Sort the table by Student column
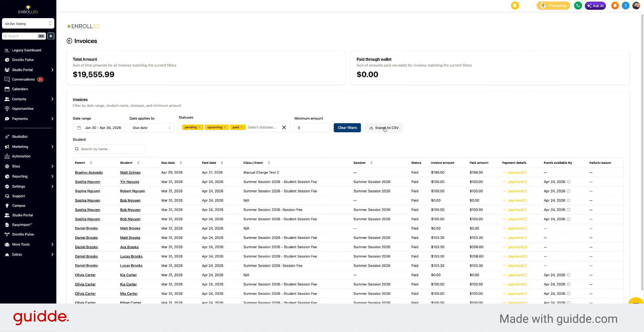The width and height of the screenshot is (644, 332). coord(138,163)
